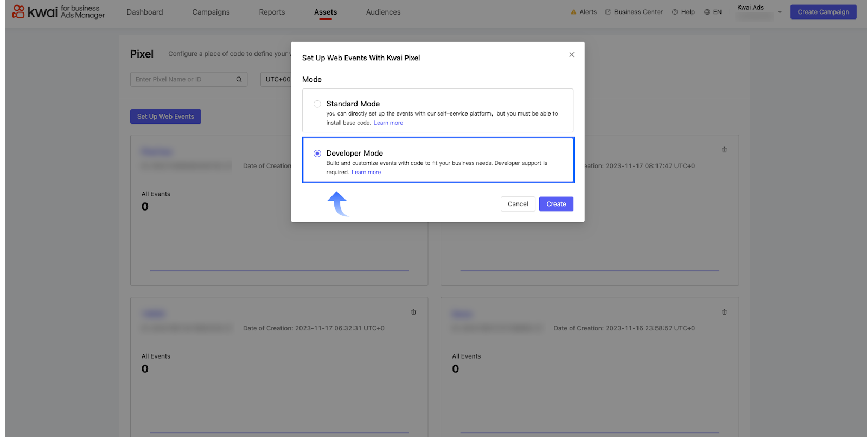868x440 pixels.
Task: Click Cancel in the pixel dialog
Action: coord(518,204)
